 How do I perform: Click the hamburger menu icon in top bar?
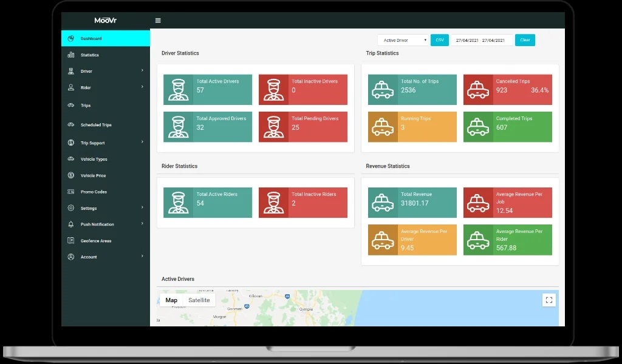[x=158, y=20]
